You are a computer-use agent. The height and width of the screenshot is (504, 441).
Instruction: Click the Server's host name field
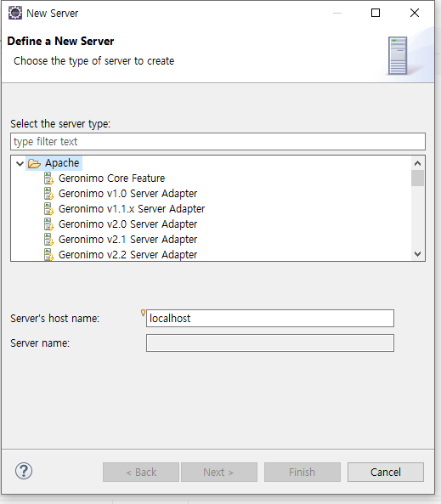tap(270, 318)
